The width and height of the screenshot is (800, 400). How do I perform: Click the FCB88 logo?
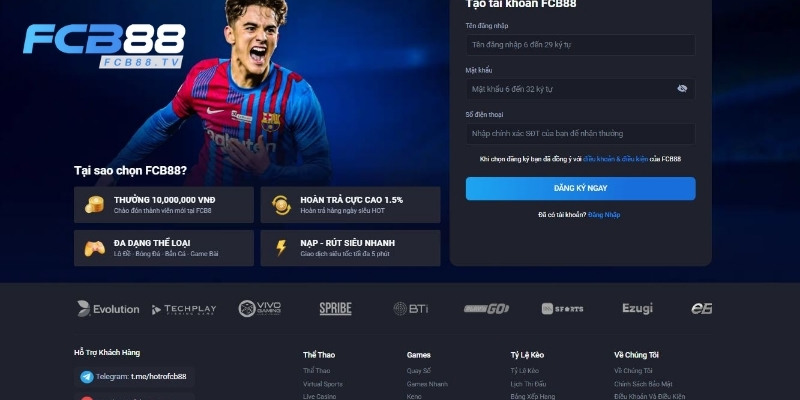[x=104, y=46]
